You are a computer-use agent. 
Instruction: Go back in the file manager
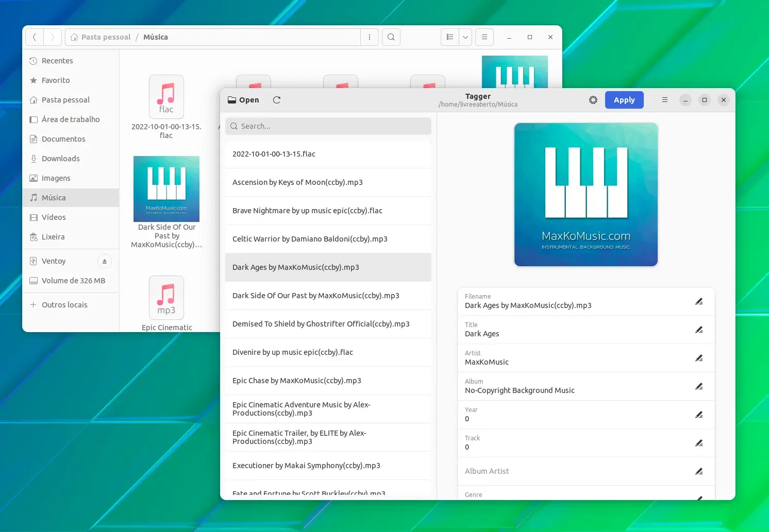pos(35,37)
